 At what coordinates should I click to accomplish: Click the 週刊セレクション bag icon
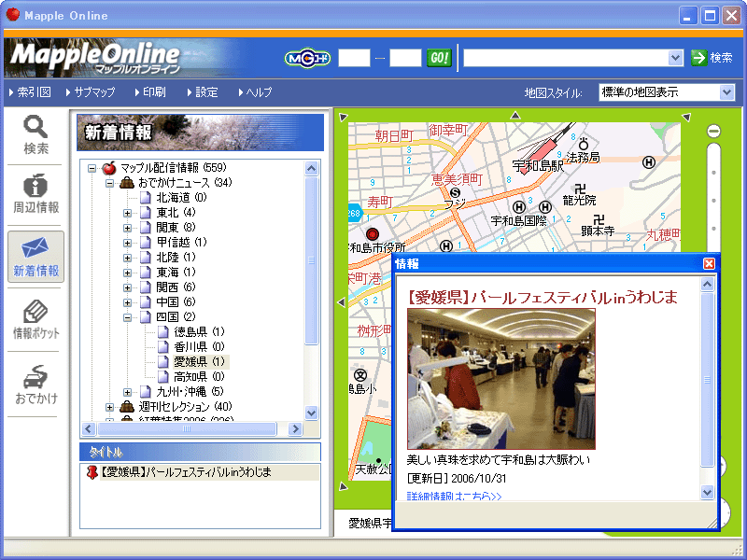(x=127, y=407)
